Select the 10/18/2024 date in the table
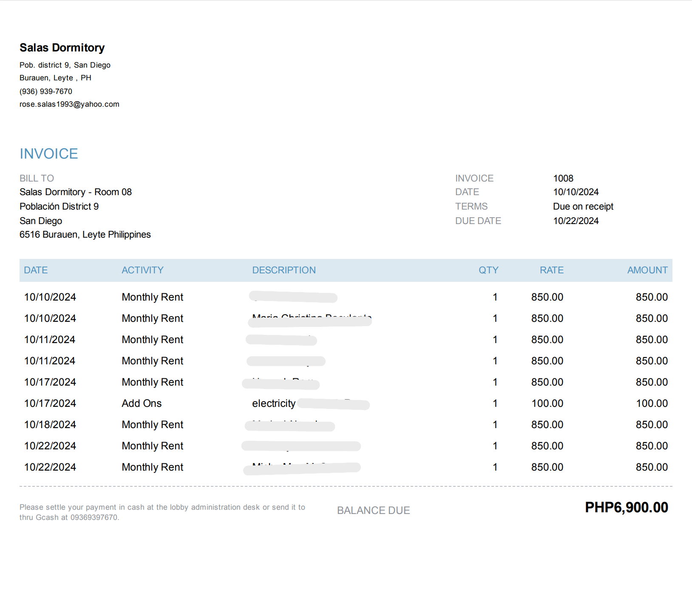This screenshot has width=692, height=616. click(50, 424)
